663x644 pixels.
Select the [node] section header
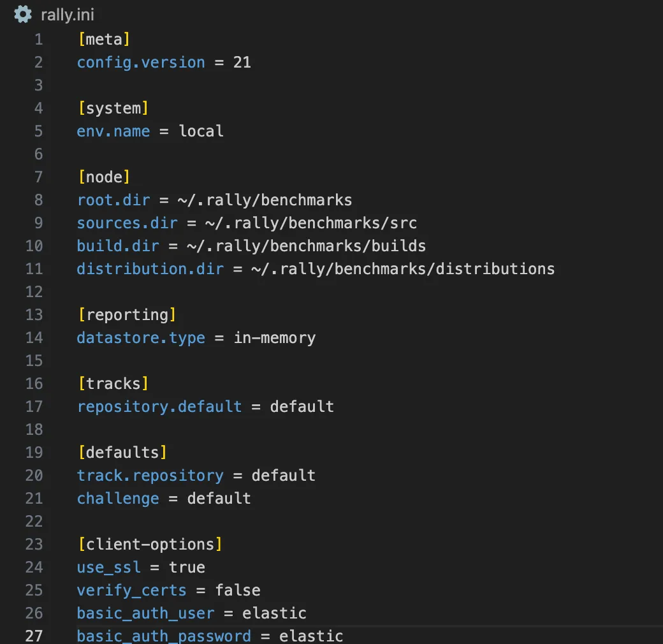point(104,177)
